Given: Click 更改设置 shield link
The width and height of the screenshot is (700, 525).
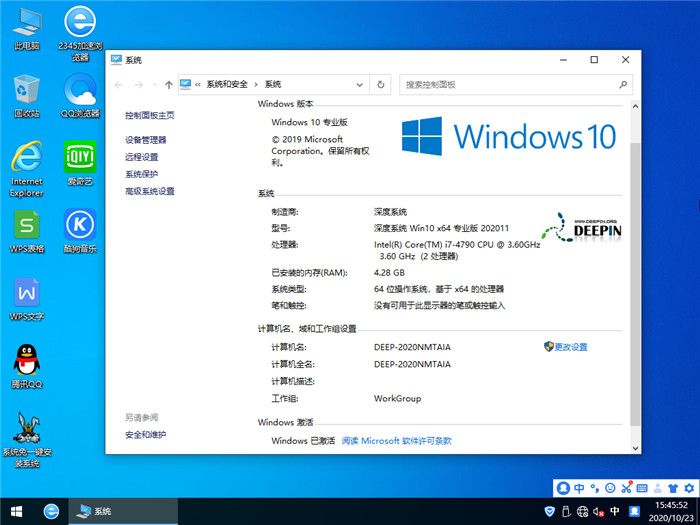Looking at the screenshot, I should point(566,347).
